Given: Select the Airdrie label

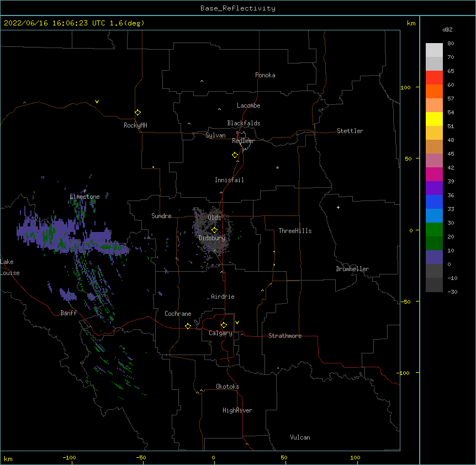Looking at the screenshot, I should [x=223, y=297].
